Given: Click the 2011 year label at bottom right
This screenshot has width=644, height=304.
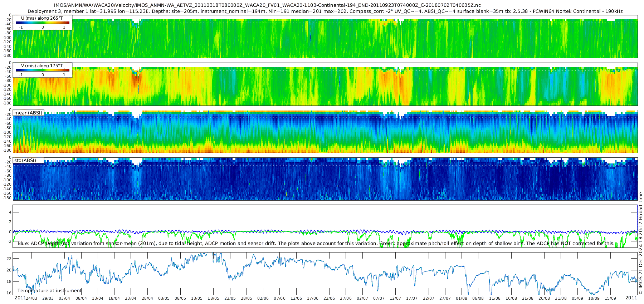Looking at the screenshot, I should [631, 298].
